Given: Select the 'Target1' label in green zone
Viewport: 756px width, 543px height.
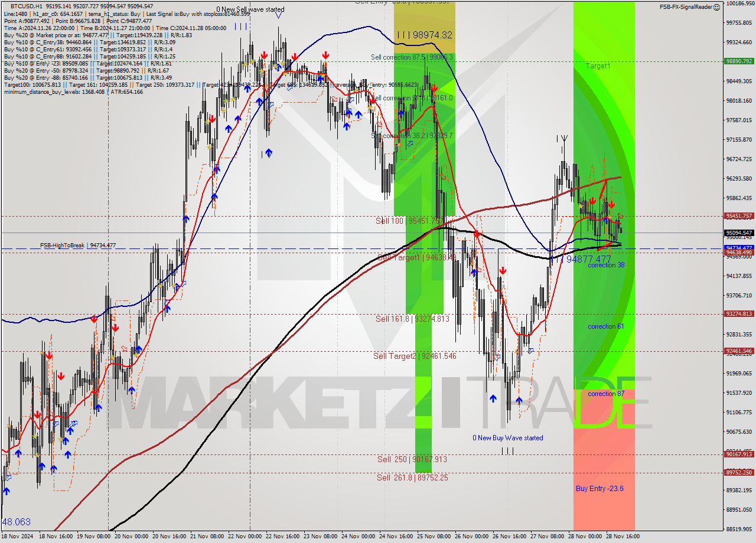Looking at the screenshot, I should [598, 66].
